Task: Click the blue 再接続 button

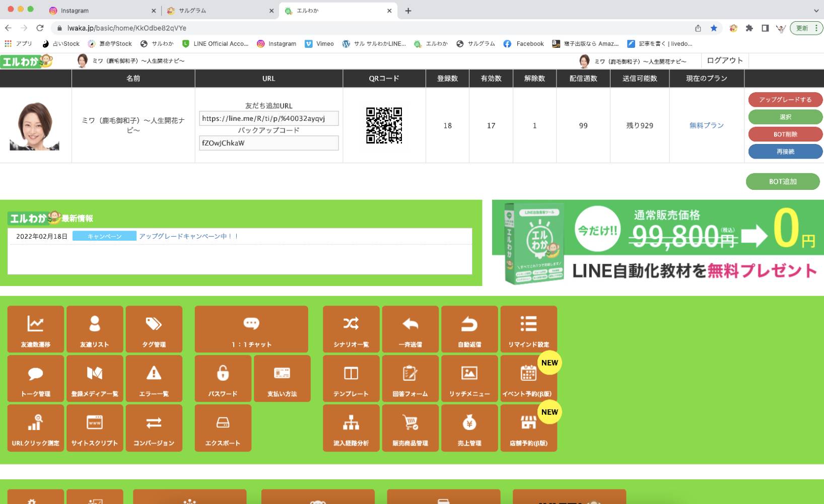Action: point(785,152)
